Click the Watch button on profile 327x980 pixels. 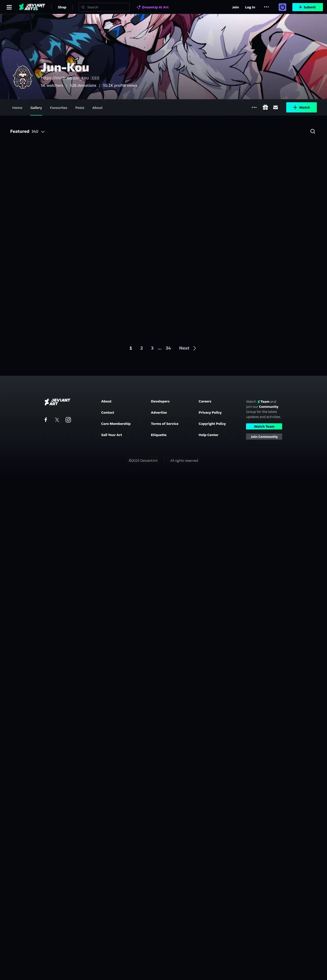click(302, 107)
